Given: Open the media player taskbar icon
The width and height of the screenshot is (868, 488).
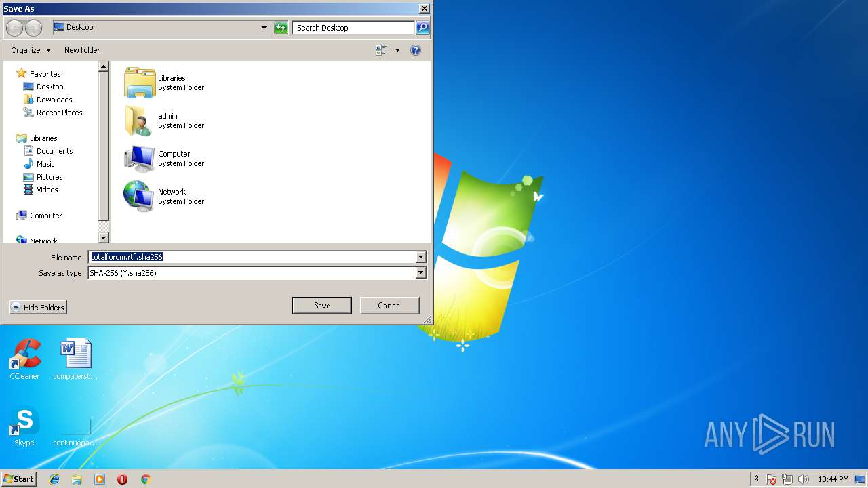Looking at the screenshot, I should [100, 479].
